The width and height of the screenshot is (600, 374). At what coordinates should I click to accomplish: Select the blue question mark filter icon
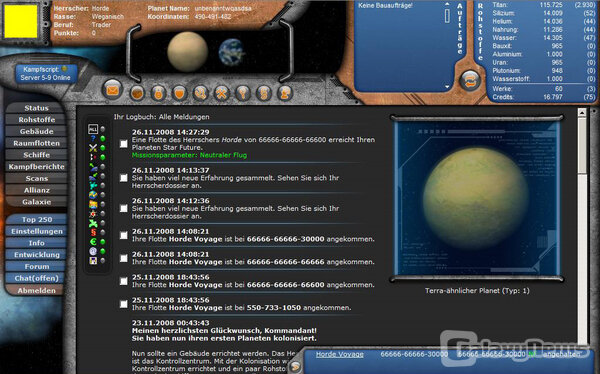point(93,138)
